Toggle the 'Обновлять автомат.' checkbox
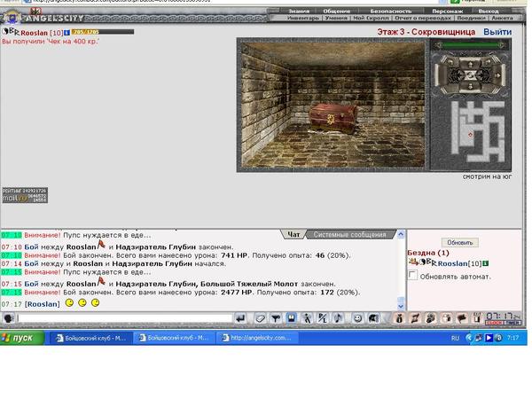Screen dimensions: 532x399 point(412,275)
